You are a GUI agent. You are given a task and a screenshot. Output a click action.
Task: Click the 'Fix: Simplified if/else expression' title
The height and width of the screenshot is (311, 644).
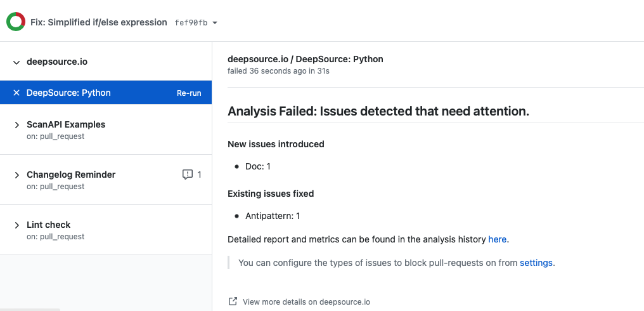click(99, 22)
